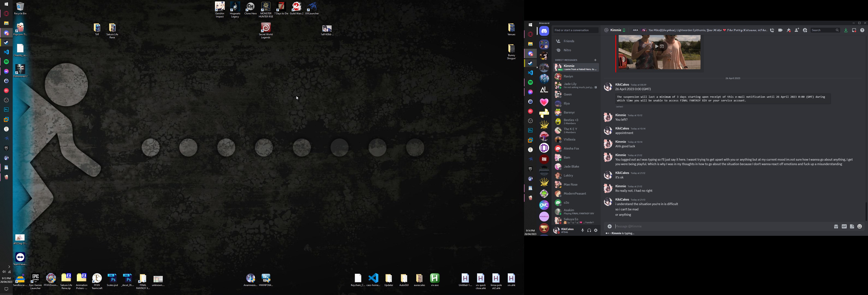Open the RM server in Discord sidebar
Viewport: 868px width, 295px height.
(544, 159)
